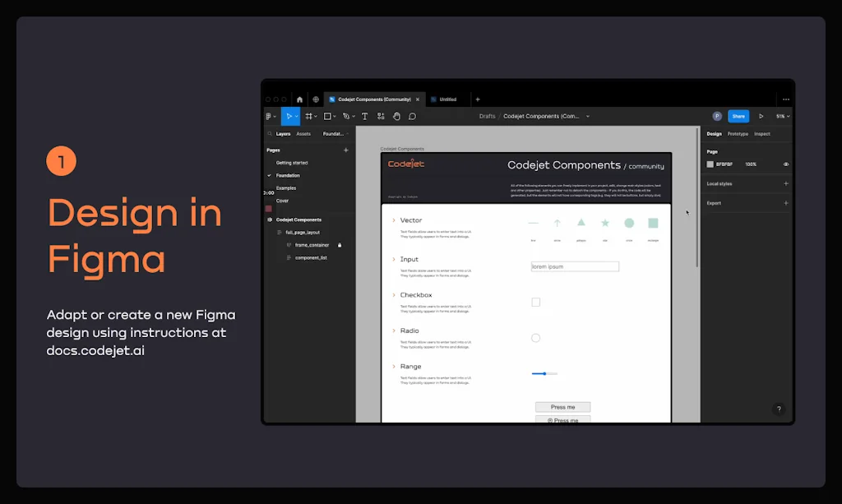Select the Pen tool
842x504 pixels.
(x=347, y=116)
